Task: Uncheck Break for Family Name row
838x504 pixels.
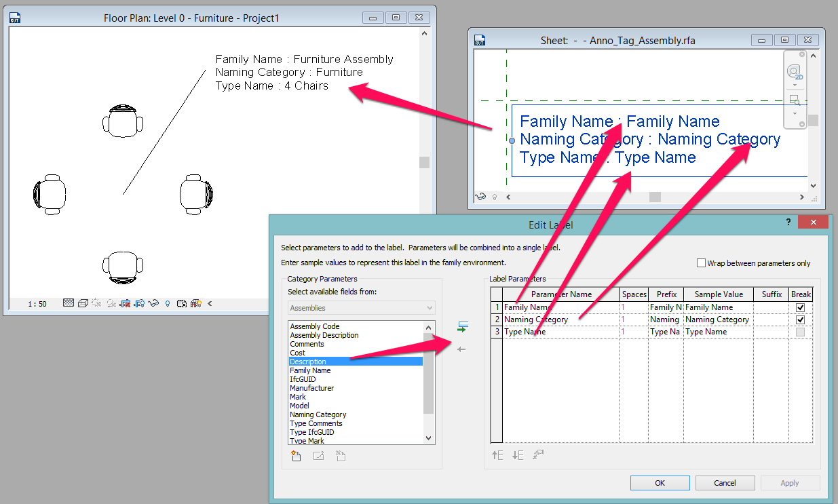Action: coord(800,307)
